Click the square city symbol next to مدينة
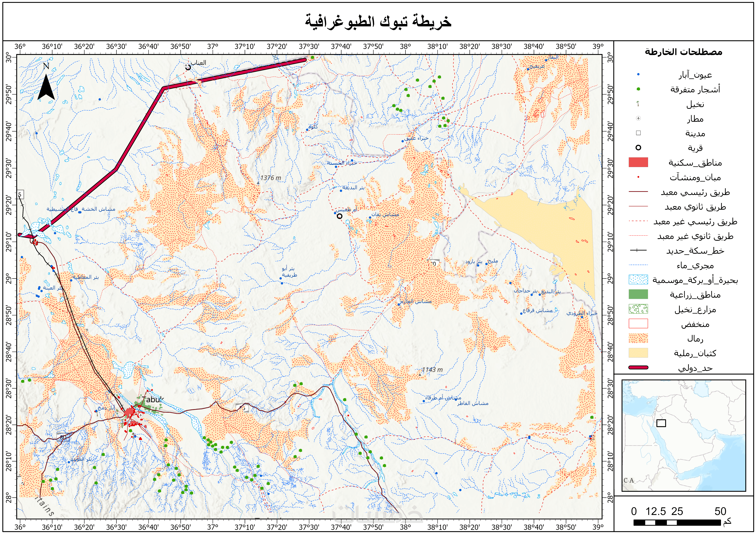 638,133
